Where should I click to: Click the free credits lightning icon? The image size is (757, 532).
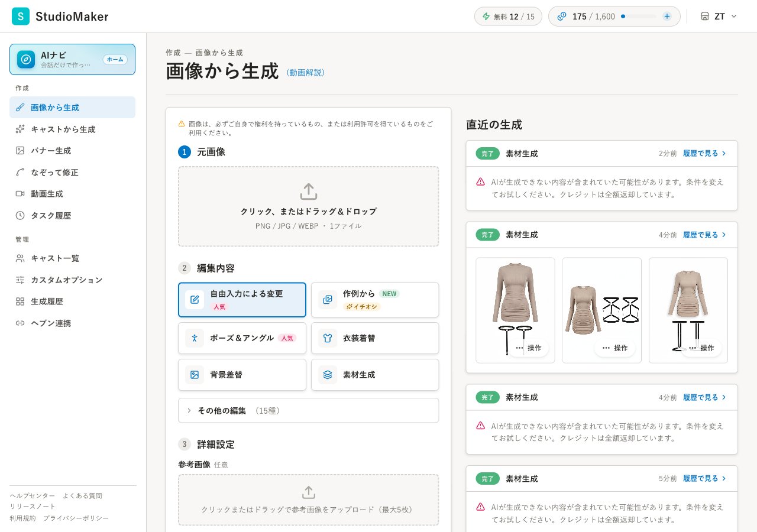[486, 17]
